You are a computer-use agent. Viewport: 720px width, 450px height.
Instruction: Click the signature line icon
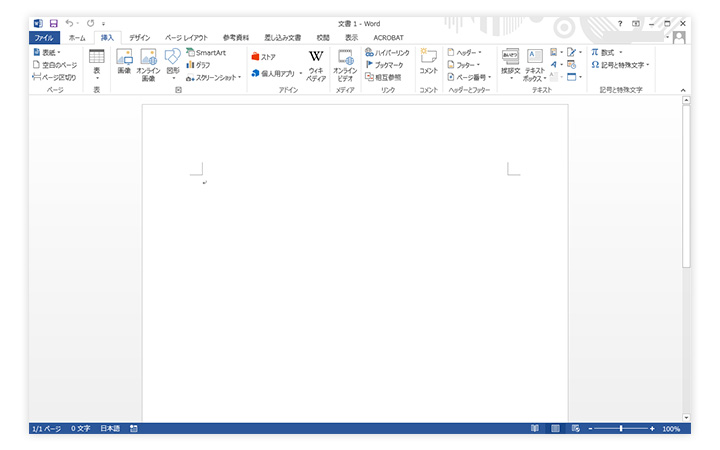[572, 52]
